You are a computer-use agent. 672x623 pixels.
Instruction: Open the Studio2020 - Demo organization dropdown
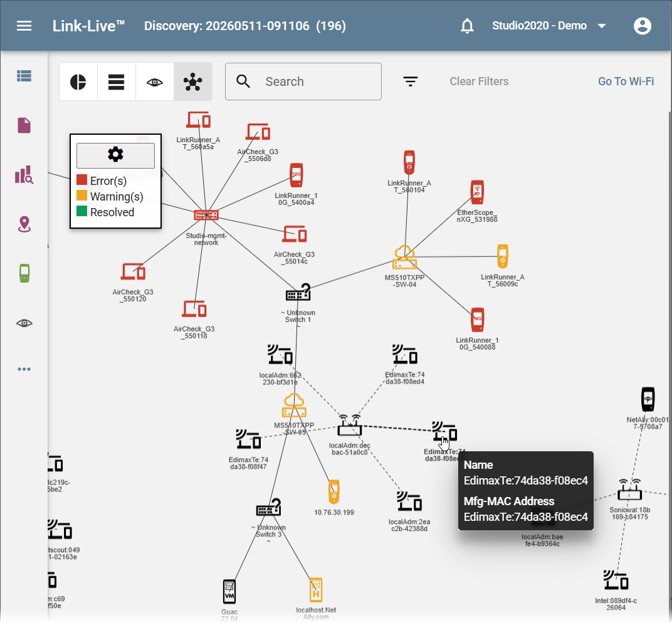tap(549, 26)
